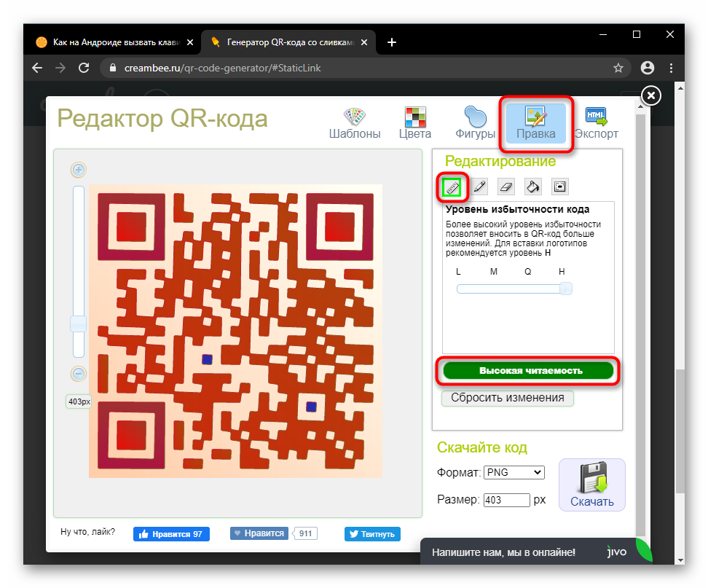Select the ruler redundancy-level tool

[x=452, y=187]
